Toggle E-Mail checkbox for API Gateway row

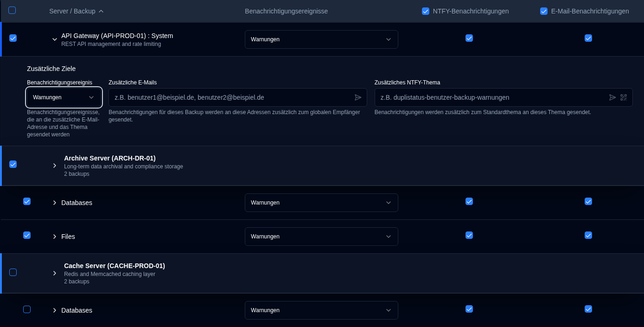click(x=588, y=38)
